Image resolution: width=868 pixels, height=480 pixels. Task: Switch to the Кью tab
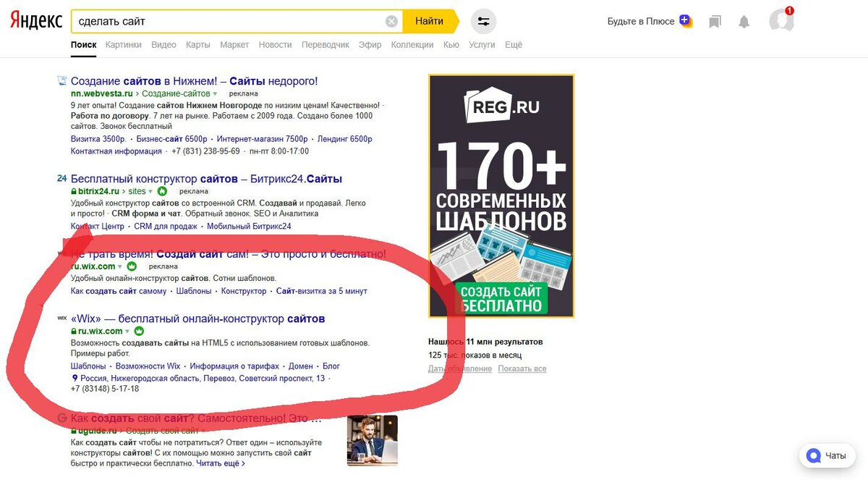[451, 45]
